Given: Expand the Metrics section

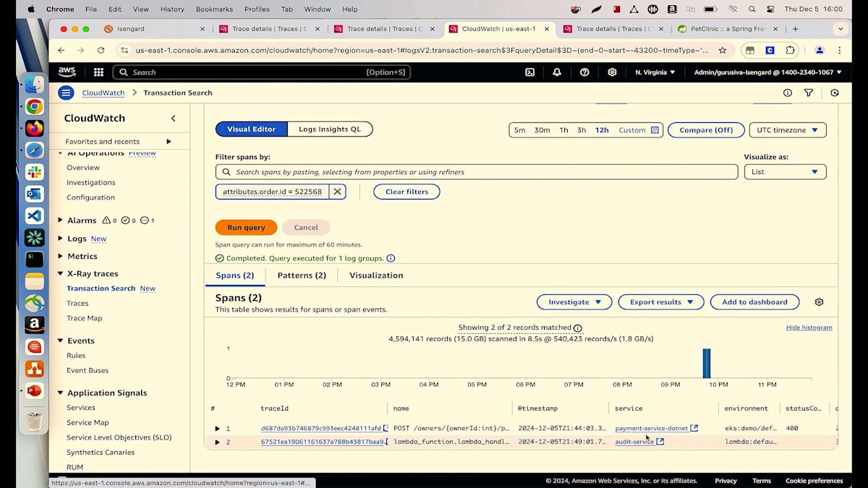Looking at the screenshot, I should click(61, 256).
